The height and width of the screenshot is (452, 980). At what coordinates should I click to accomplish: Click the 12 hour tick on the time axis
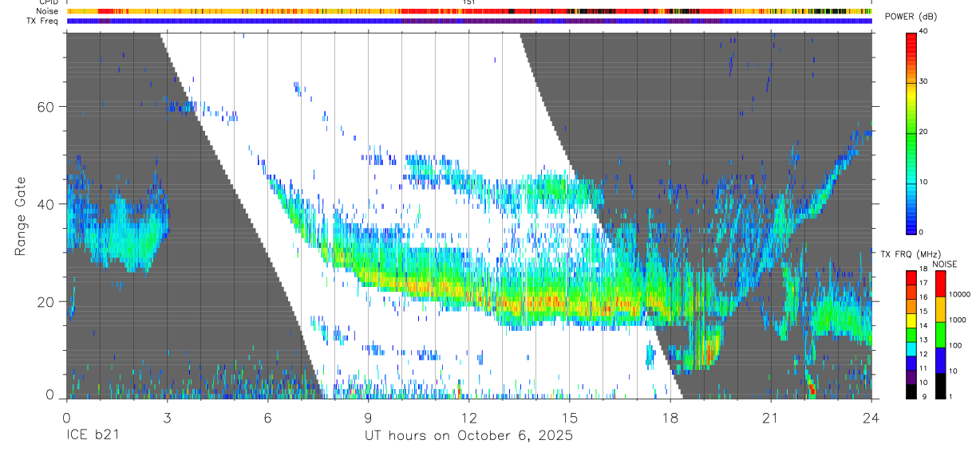click(x=468, y=417)
